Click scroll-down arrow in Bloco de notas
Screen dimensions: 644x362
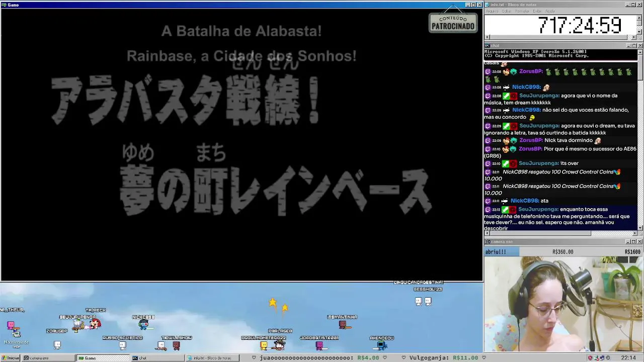[x=640, y=32]
